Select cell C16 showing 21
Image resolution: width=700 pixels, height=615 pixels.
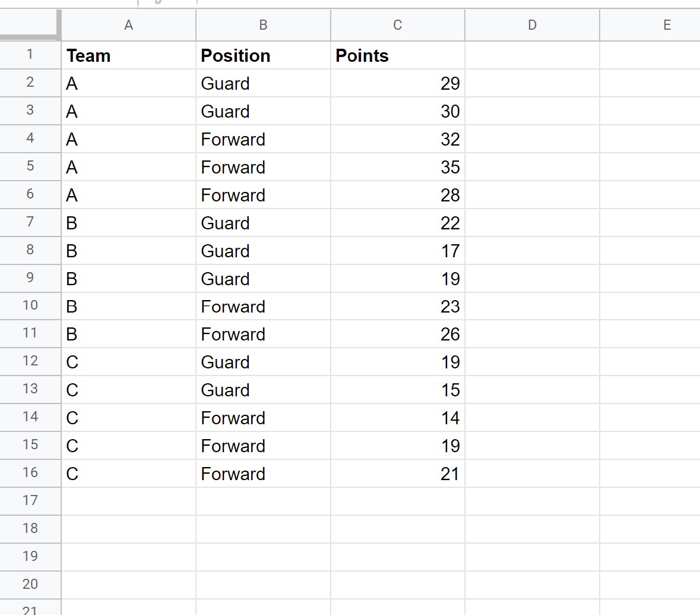(x=398, y=474)
